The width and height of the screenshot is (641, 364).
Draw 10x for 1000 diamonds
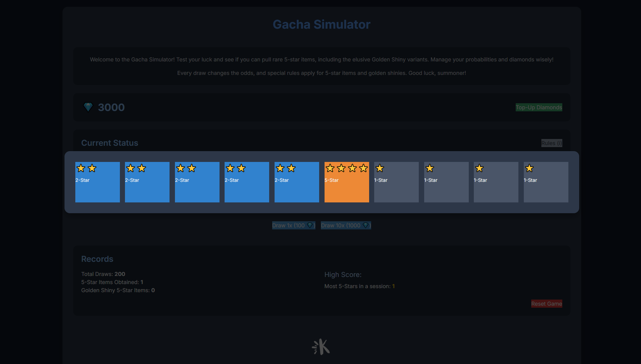pyautogui.click(x=345, y=225)
